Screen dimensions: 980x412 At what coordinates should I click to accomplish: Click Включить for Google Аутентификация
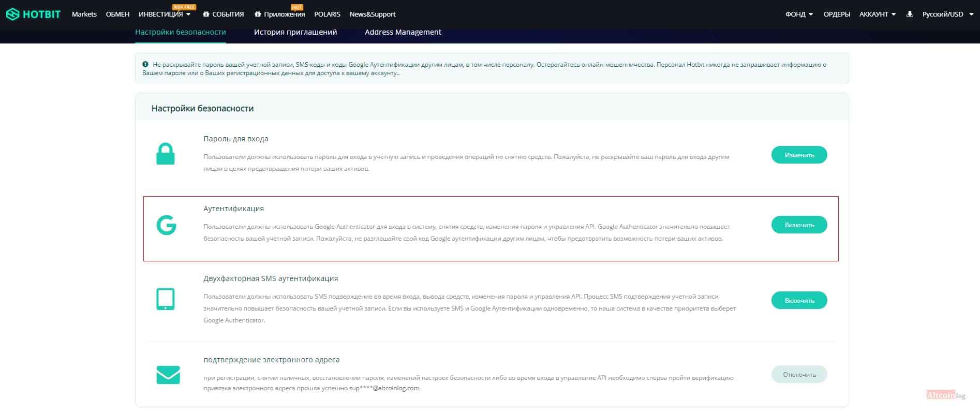(799, 225)
